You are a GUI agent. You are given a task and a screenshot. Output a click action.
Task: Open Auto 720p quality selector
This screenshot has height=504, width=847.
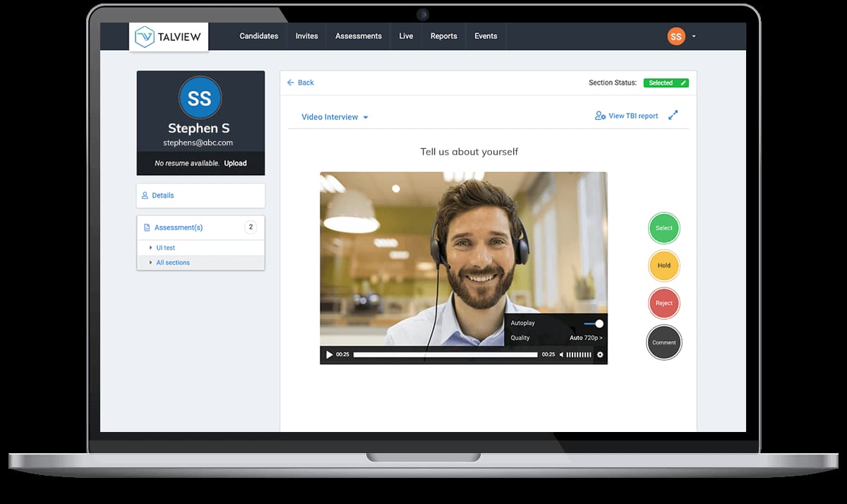click(586, 338)
